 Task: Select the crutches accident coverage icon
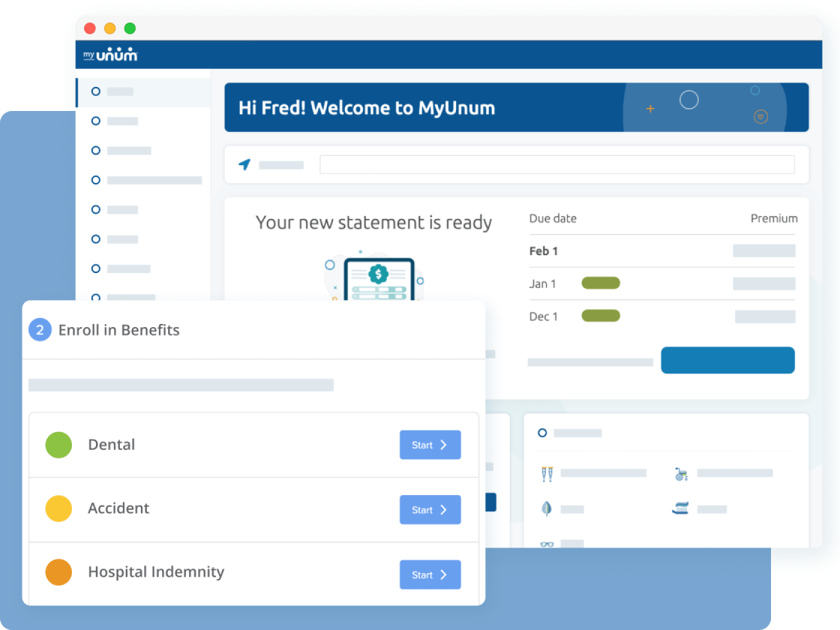tap(547, 473)
